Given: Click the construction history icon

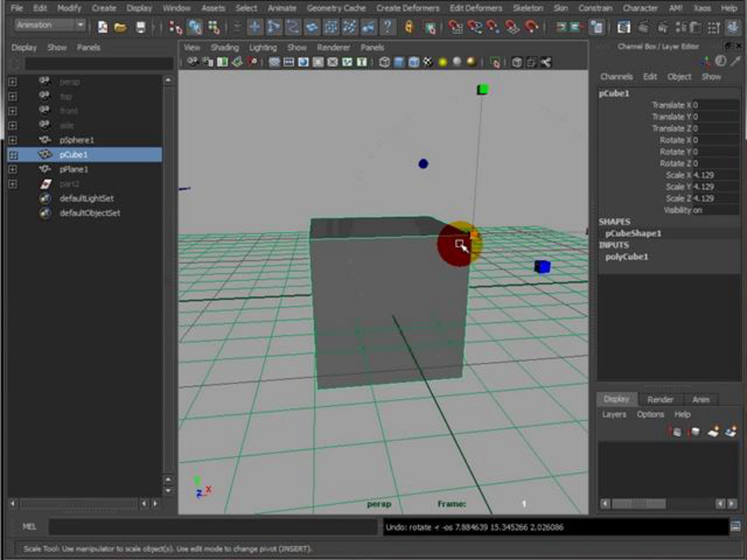Looking at the screenshot, I should point(597,27).
